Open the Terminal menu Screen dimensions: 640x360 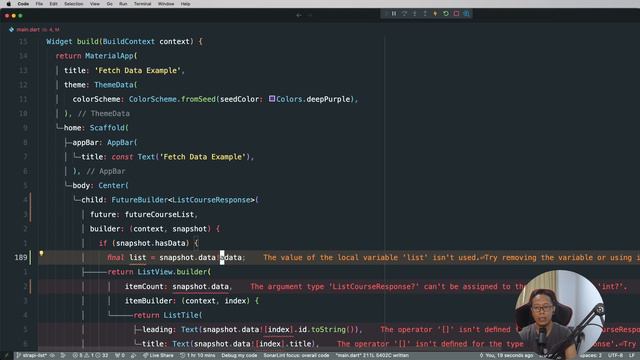pyautogui.click(x=142, y=4)
